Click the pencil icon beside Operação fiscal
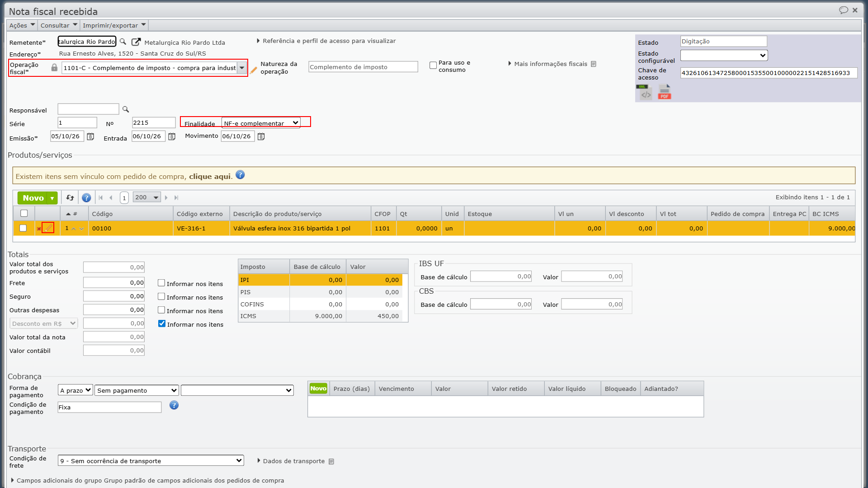Image resolution: width=868 pixels, height=488 pixels. coord(254,70)
